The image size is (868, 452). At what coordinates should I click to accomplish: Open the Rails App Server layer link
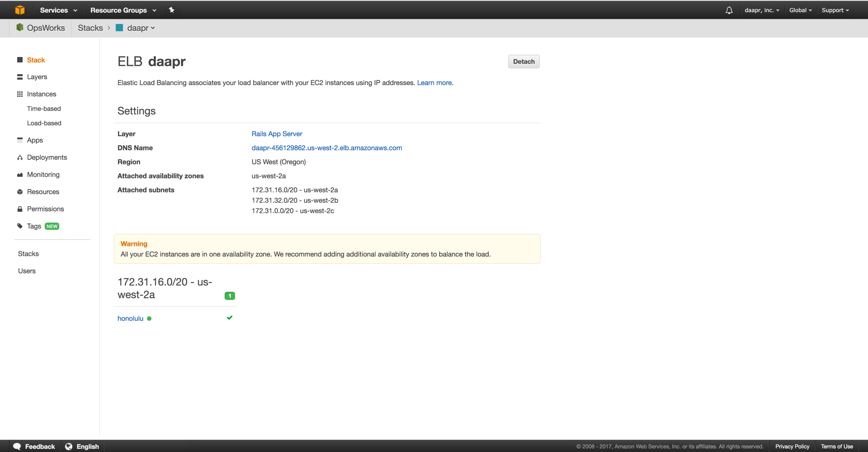pos(277,134)
